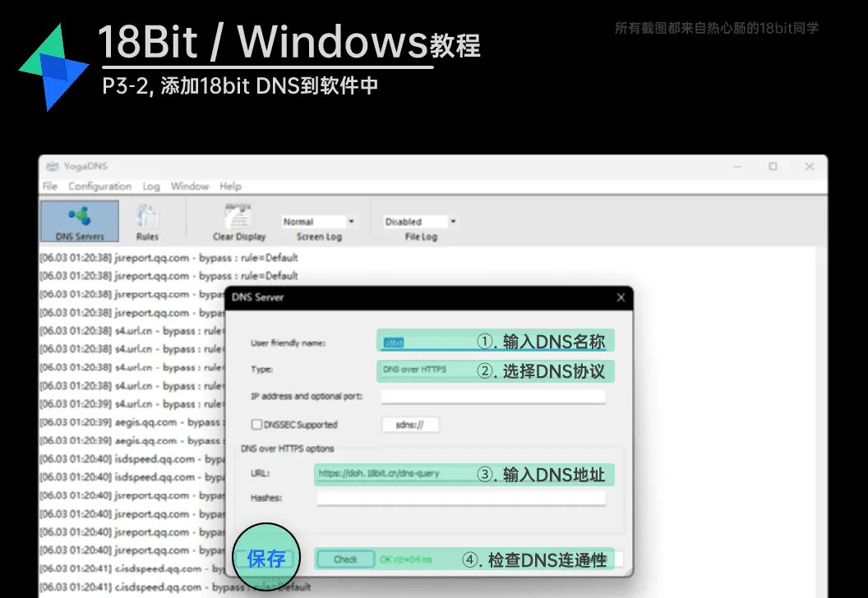Open the Window menu
The height and width of the screenshot is (598, 868).
pos(189,186)
